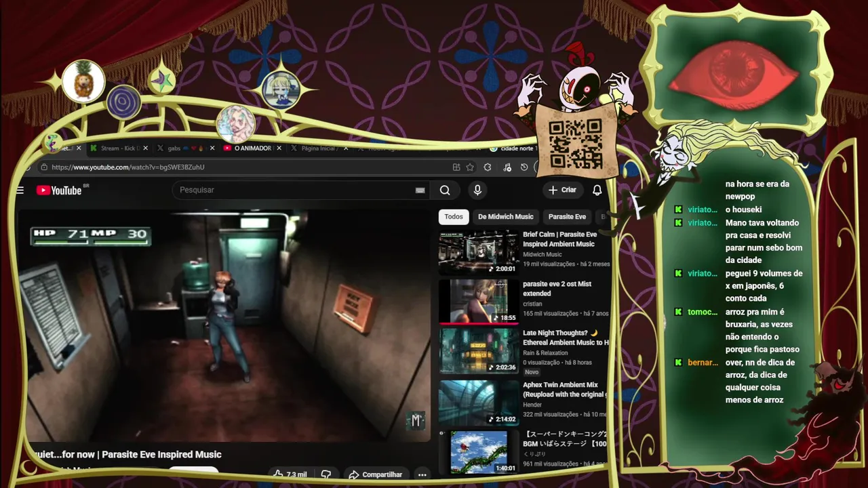The image size is (868, 488).
Task: Open the on-screen keyboard in search box
Action: point(420,190)
